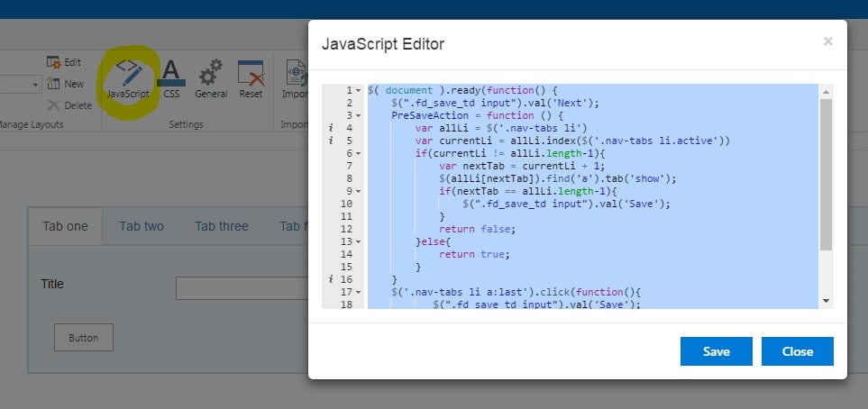Viewport: 868px width, 409px height.
Task: Click the Button on the form
Action: click(84, 338)
